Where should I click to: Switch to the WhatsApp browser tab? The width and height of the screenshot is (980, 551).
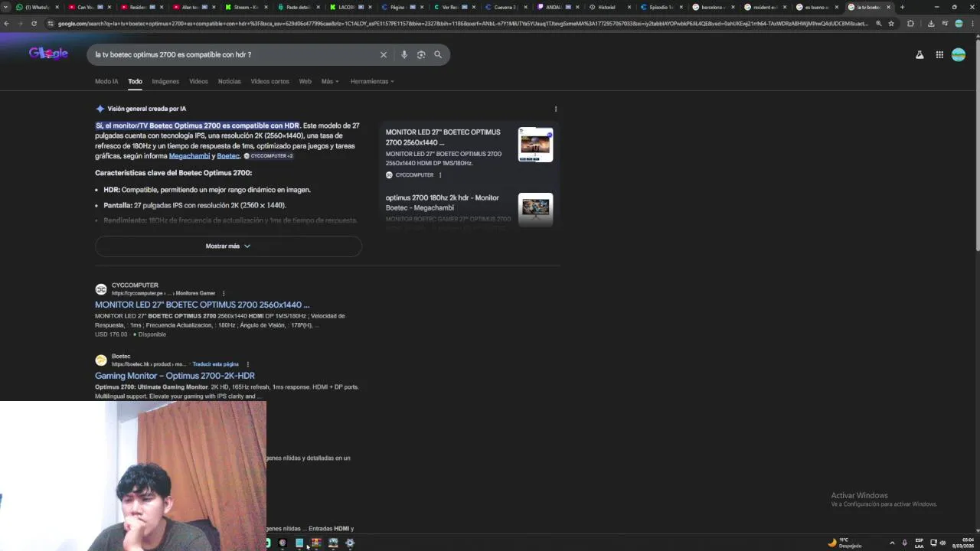click(35, 7)
